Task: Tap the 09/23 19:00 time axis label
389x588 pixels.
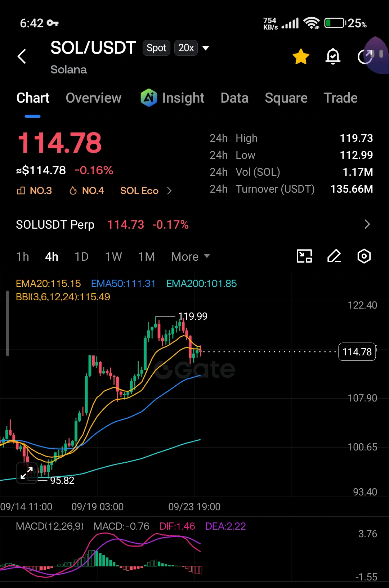Action: tap(194, 507)
